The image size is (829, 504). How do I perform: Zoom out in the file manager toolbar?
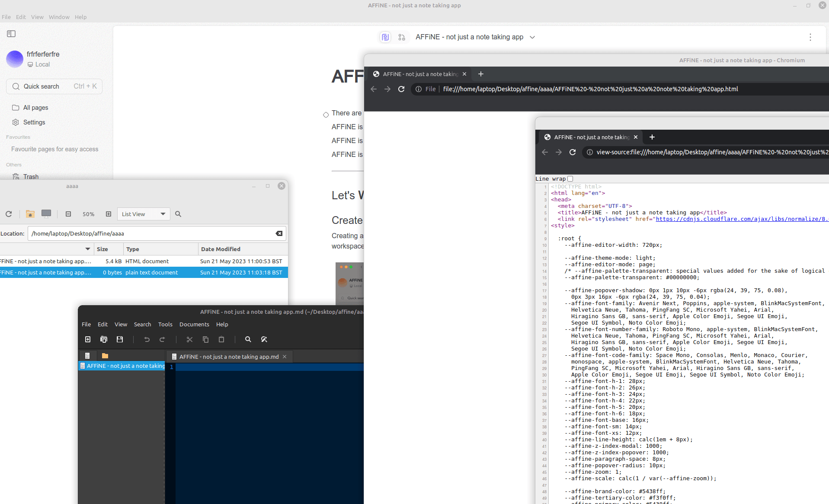coord(68,214)
